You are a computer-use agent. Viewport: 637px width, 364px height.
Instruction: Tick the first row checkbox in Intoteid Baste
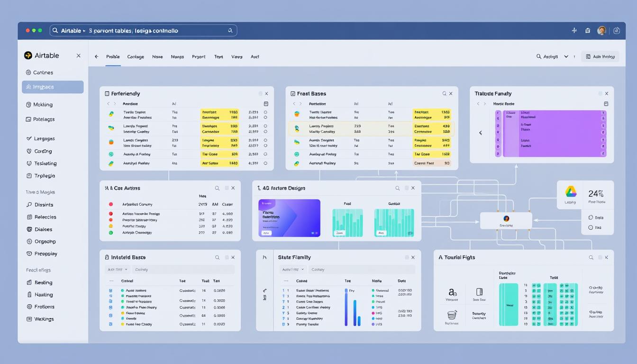[110, 291]
